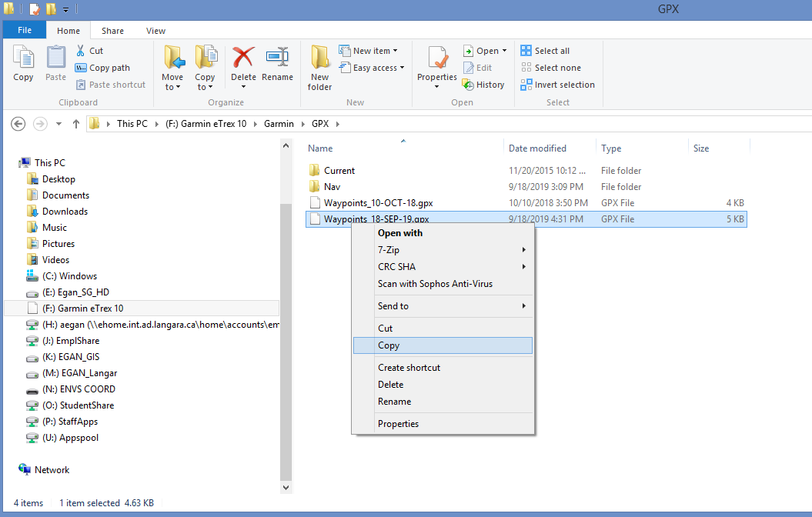This screenshot has height=517, width=812.
Task: Click the ribbon Copy icon
Action: click(x=23, y=58)
